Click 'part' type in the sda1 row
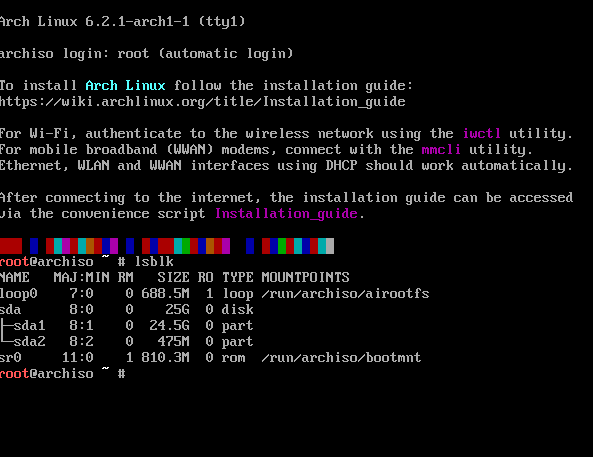Screen dimensions: 593x457 tap(238, 326)
